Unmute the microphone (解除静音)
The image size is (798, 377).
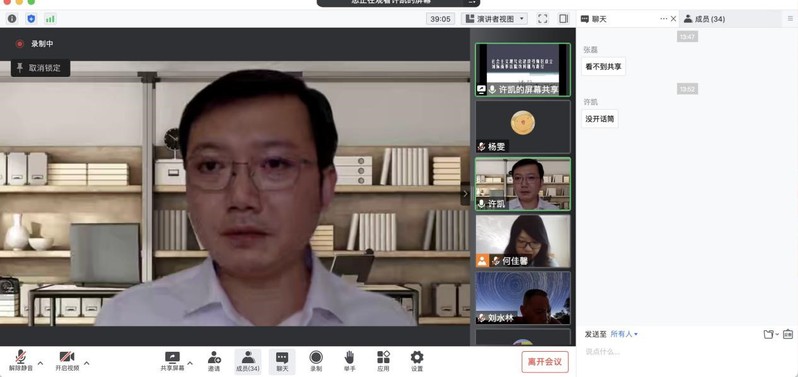[x=21, y=361]
